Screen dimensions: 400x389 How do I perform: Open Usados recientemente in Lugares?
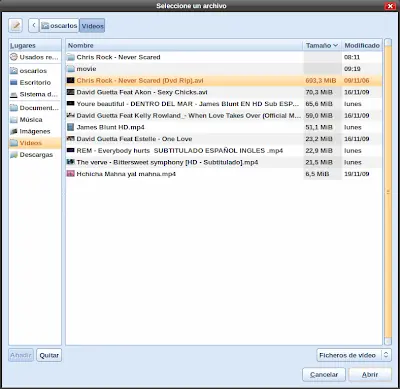click(x=35, y=57)
